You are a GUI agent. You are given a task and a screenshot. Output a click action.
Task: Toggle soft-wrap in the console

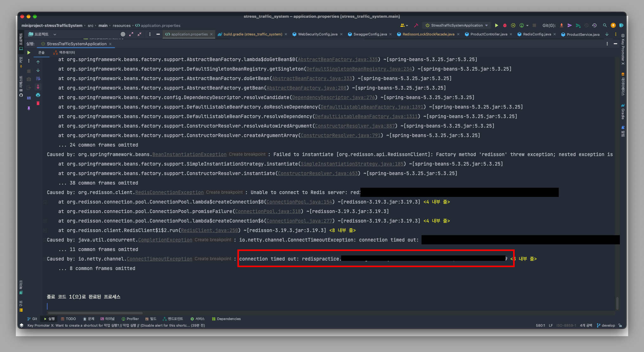(x=38, y=79)
